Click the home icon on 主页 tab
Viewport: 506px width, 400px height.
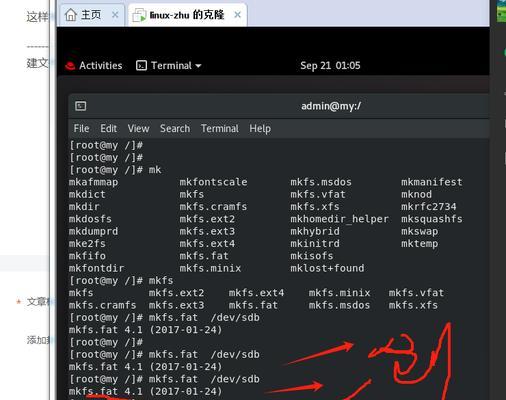[x=71, y=15]
